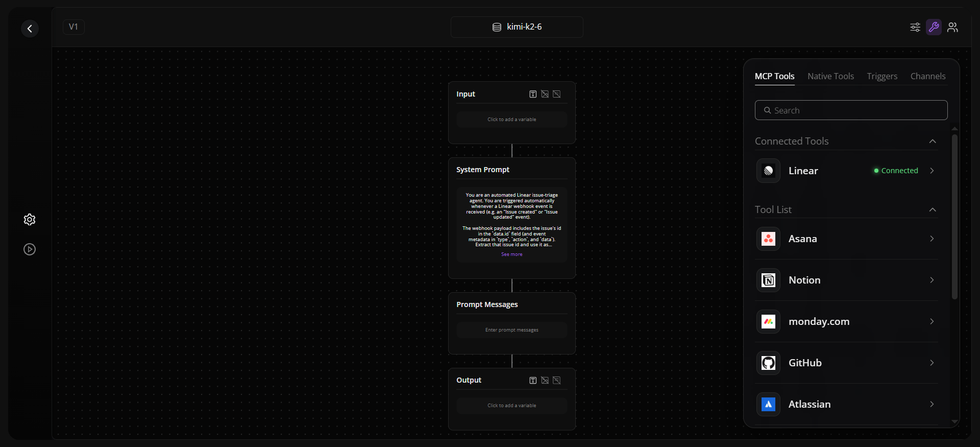Click the Linear tool name
980x447 pixels.
pos(803,171)
